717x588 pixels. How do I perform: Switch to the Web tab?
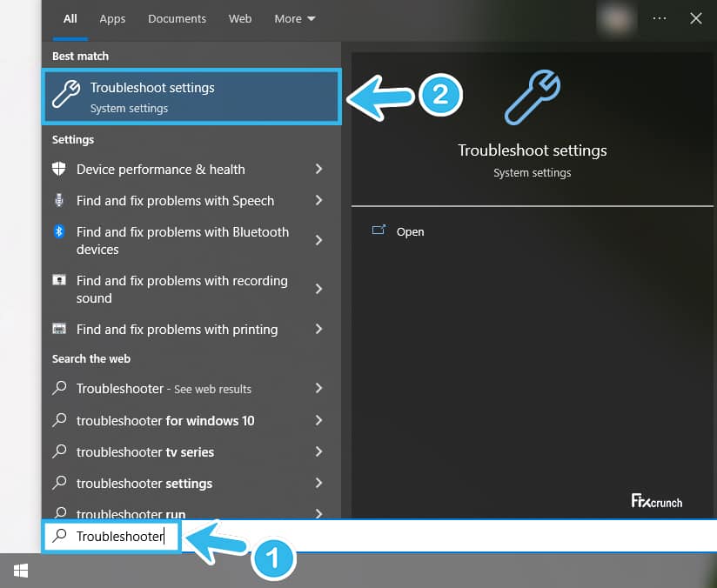[240, 19]
